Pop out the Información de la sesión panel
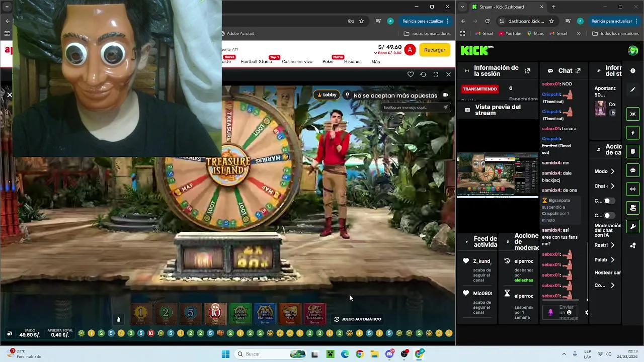This screenshot has height=362, width=644. 527,71
